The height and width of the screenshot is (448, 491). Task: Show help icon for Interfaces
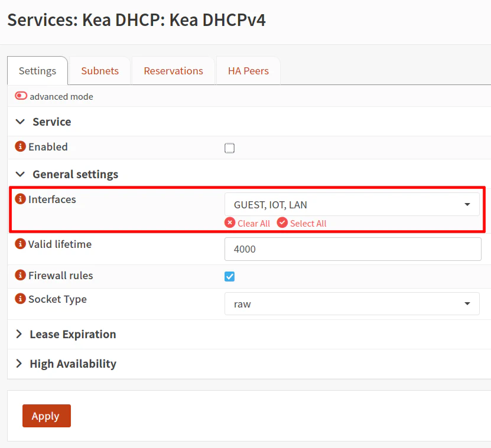[20, 199]
